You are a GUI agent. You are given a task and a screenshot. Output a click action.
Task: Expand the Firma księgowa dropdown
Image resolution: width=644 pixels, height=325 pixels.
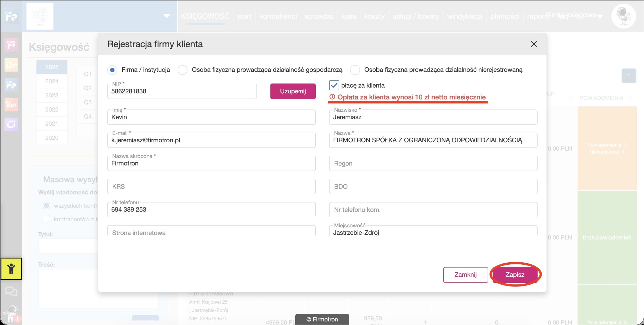coord(600,17)
